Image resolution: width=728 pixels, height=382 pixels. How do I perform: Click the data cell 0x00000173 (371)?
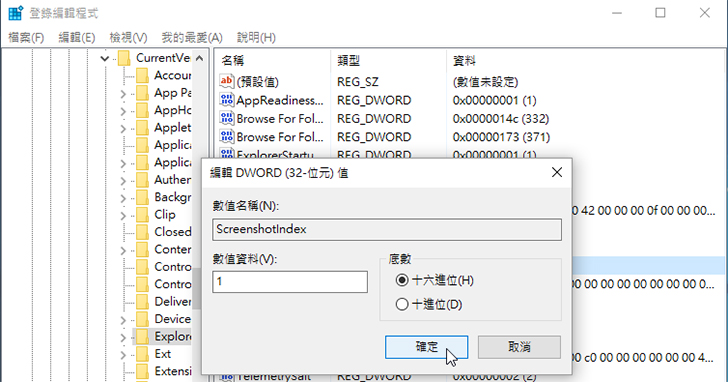(501, 137)
